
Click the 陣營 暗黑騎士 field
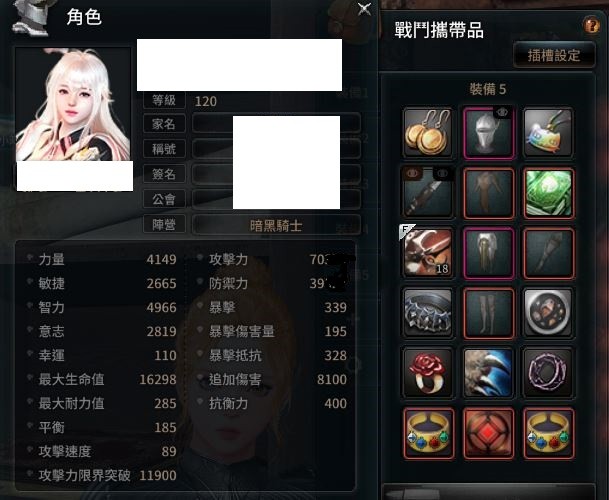pos(276,225)
